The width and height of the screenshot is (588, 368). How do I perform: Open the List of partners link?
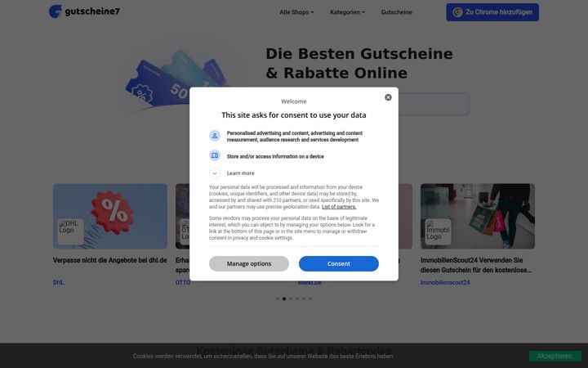point(339,207)
